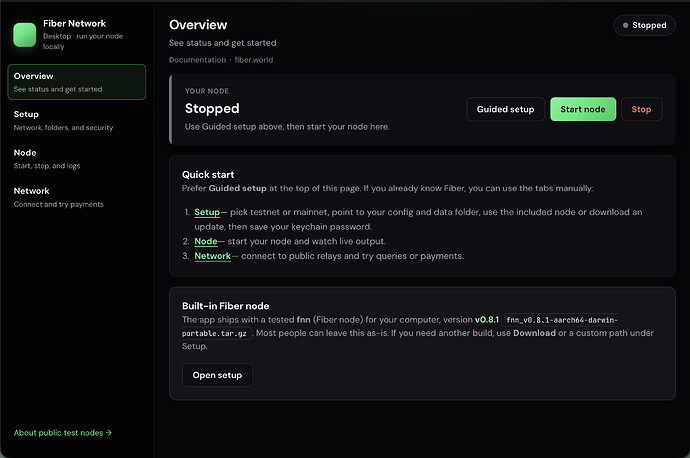Viewport: 690px width, 458px height.
Task: Go to the Network sidebar tab
Action: [x=77, y=197]
